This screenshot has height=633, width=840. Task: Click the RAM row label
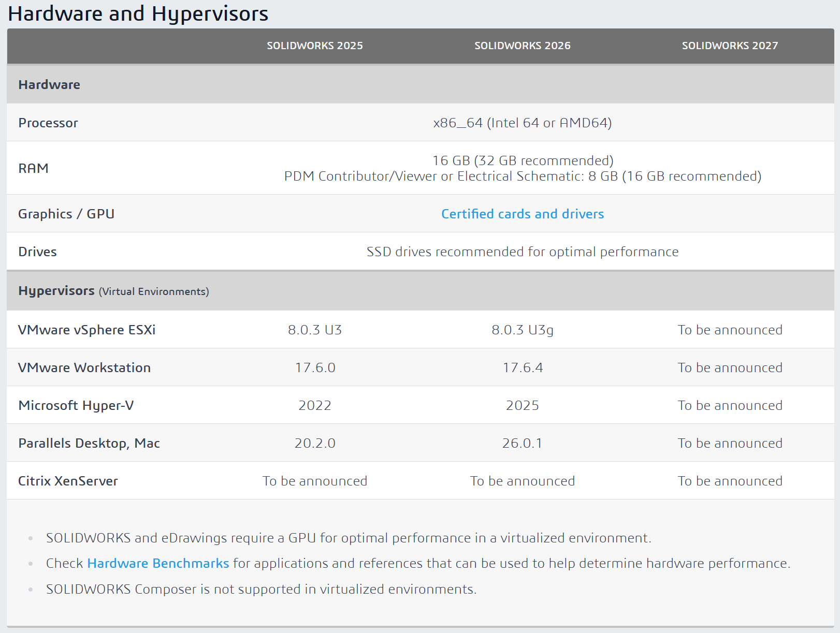coord(34,168)
